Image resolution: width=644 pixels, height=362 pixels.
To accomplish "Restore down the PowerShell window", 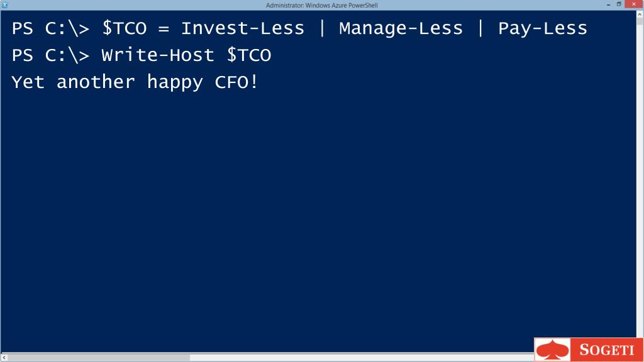I will click(x=619, y=4).
